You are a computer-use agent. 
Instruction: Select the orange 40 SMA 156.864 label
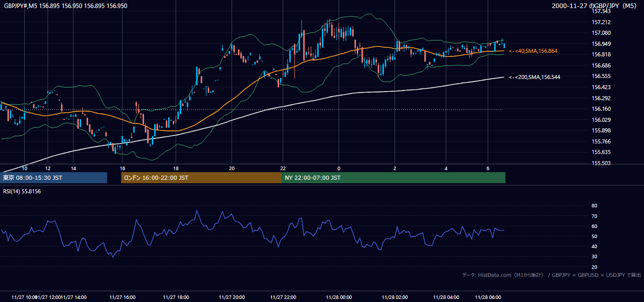533,51
